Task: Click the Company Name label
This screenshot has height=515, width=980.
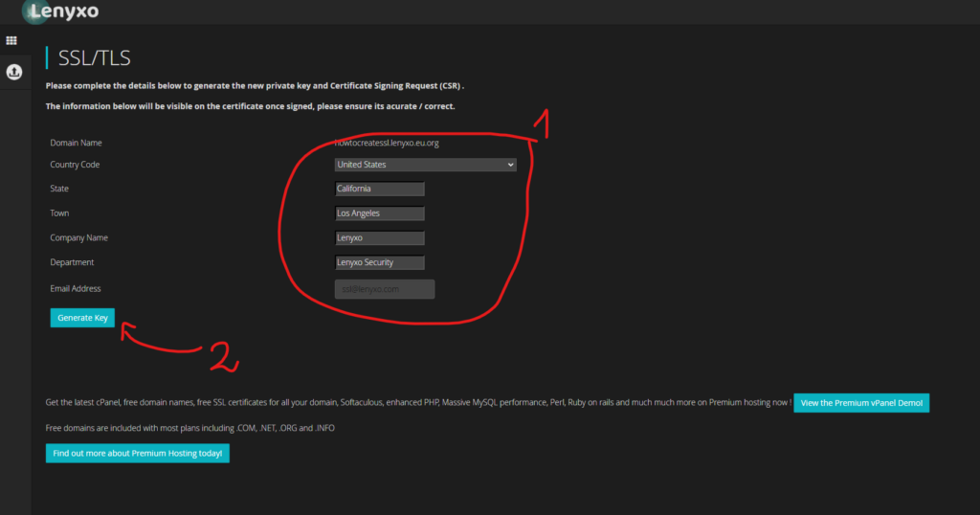Action: click(x=78, y=237)
